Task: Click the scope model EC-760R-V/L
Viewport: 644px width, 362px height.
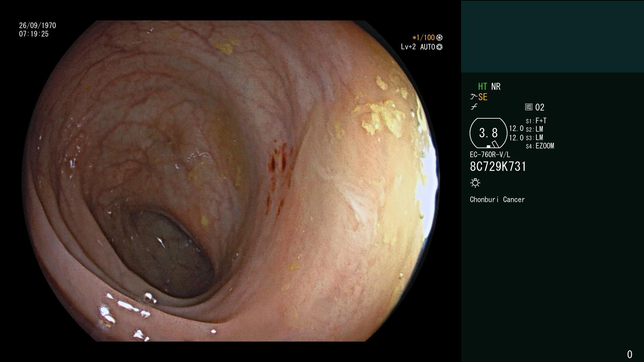Action: click(x=490, y=155)
